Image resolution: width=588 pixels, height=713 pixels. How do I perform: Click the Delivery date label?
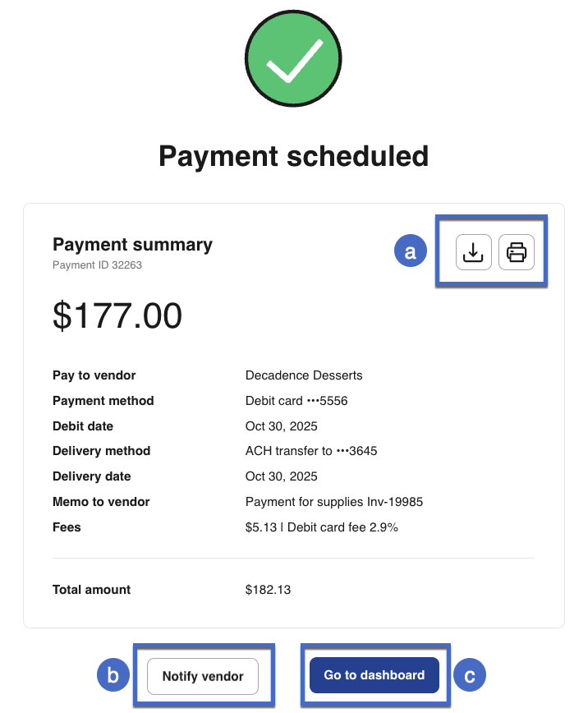pos(92,476)
